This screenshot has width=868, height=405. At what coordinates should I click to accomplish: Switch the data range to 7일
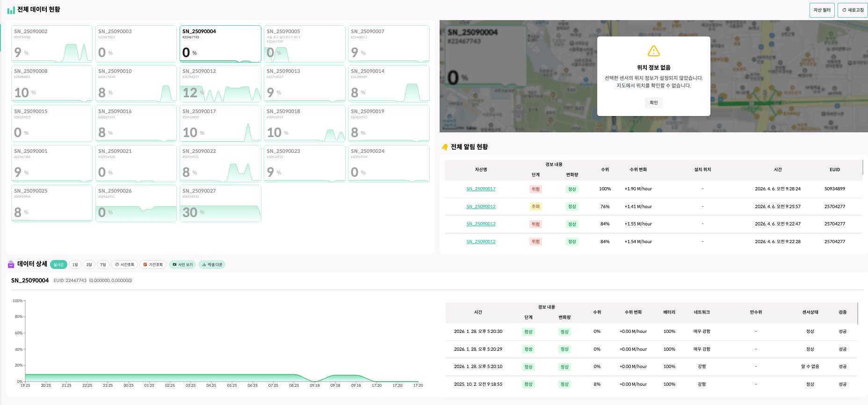[x=103, y=265]
